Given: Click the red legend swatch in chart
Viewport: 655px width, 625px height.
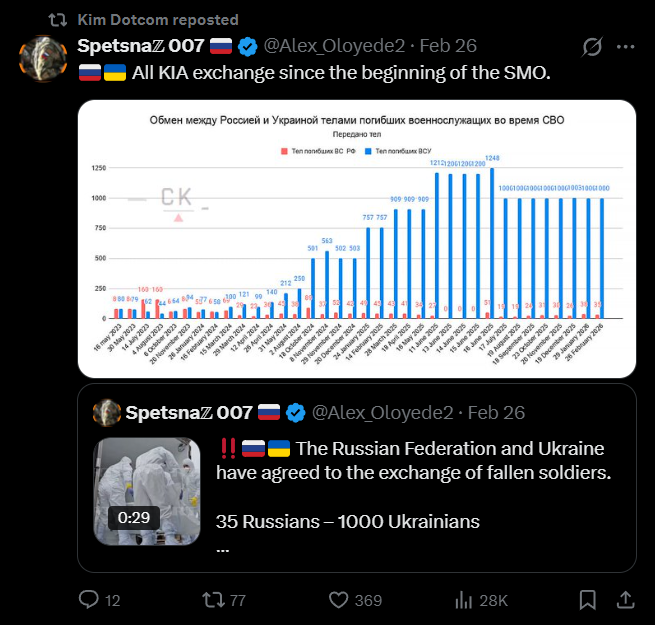Looking at the screenshot, I should (x=285, y=150).
